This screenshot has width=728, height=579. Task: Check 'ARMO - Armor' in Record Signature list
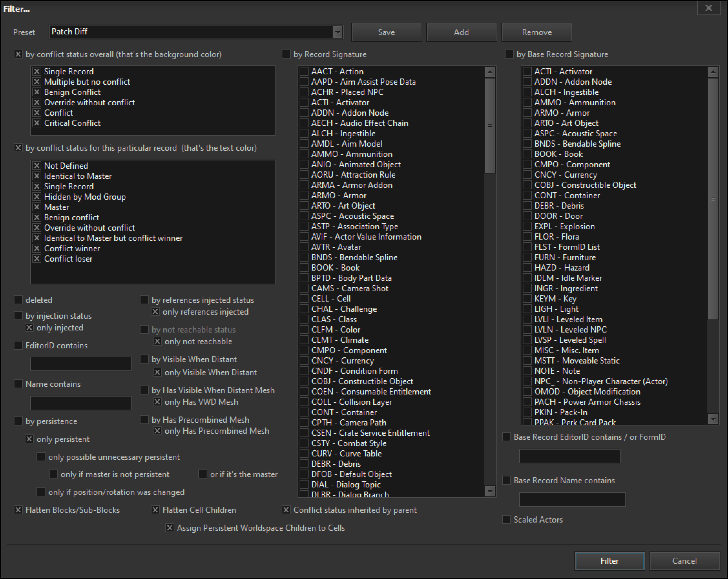coord(304,196)
